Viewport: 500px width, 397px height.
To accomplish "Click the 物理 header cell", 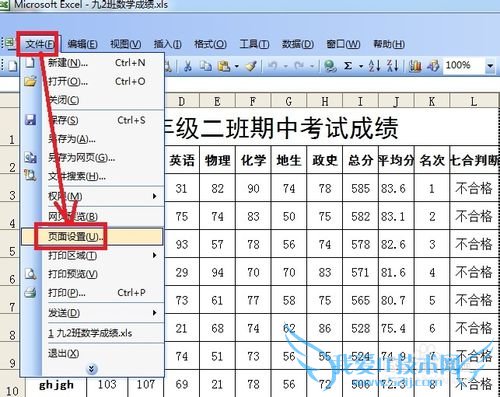I will click(217, 160).
